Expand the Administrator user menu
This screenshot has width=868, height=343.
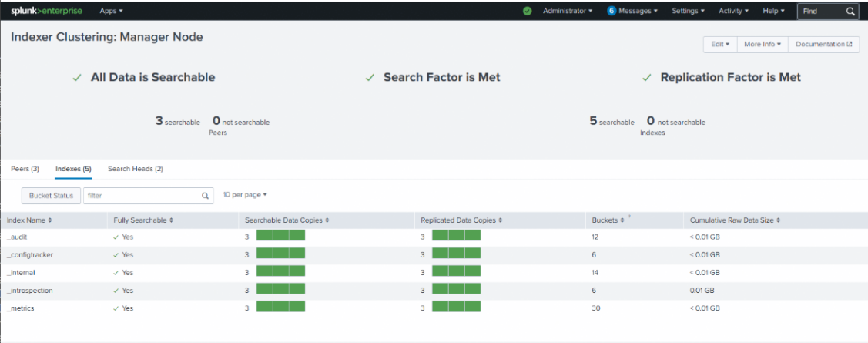pos(568,11)
